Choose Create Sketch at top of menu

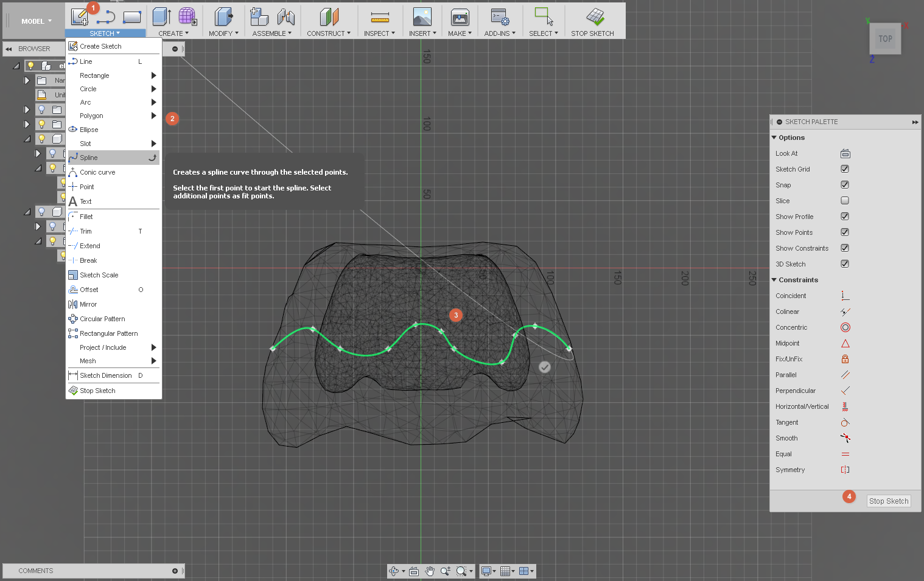coord(113,46)
